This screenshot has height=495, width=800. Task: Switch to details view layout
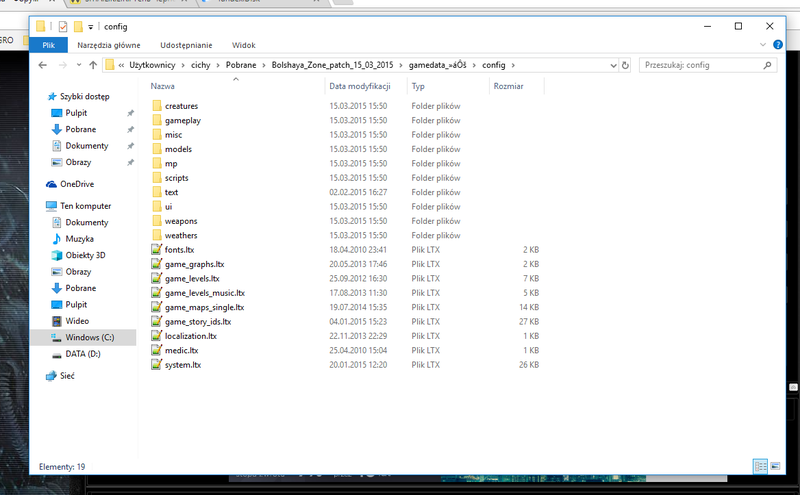coord(758,467)
